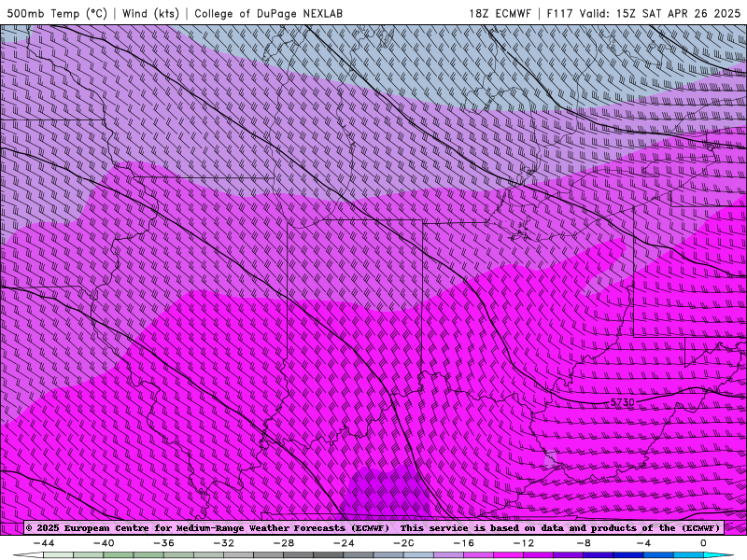Click the 0 colorbar label
The width and height of the screenshot is (747, 560).
coord(703,543)
